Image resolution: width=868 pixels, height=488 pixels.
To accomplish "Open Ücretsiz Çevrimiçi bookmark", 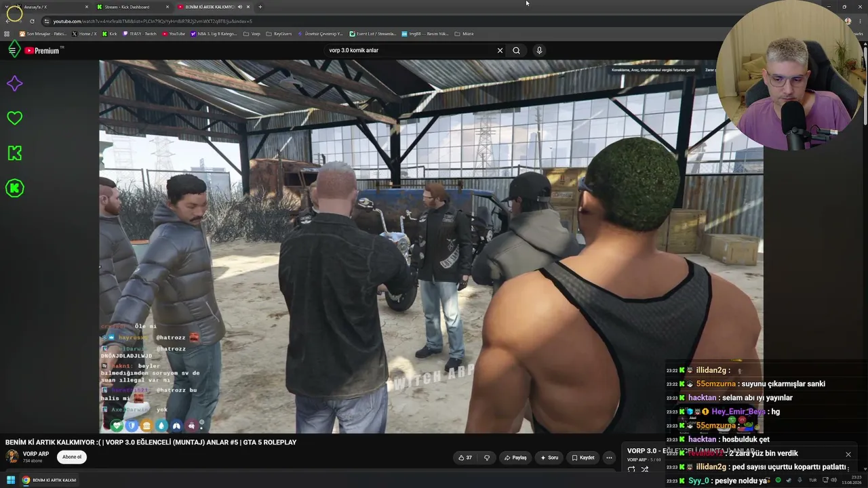I will [x=320, y=34].
